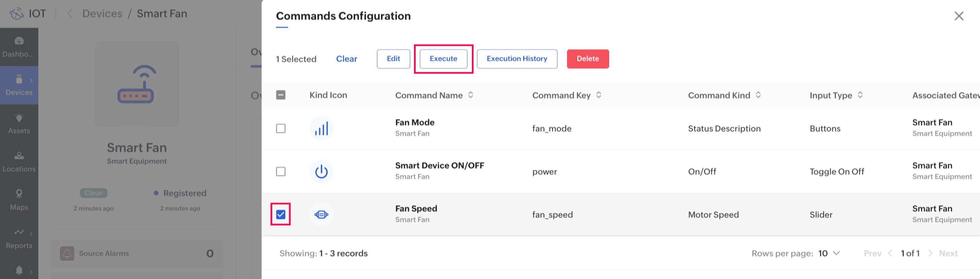Click the IOT logo icon
This screenshot has height=279, width=980.
17,14
